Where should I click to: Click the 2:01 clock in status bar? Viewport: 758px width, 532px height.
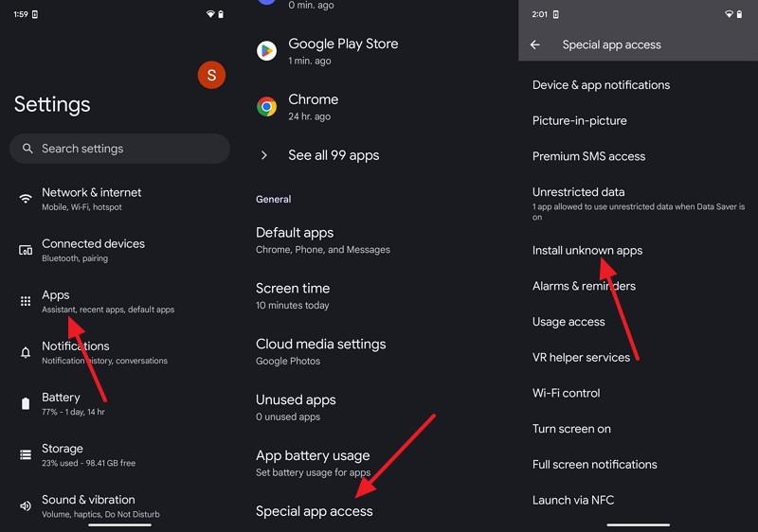click(539, 14)
